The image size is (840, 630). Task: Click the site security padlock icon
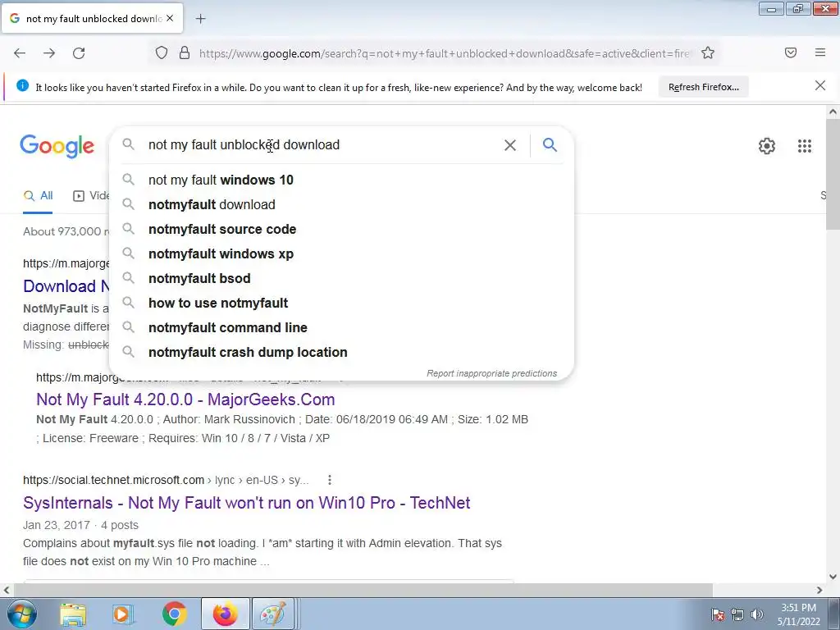[x=185, y=53]
